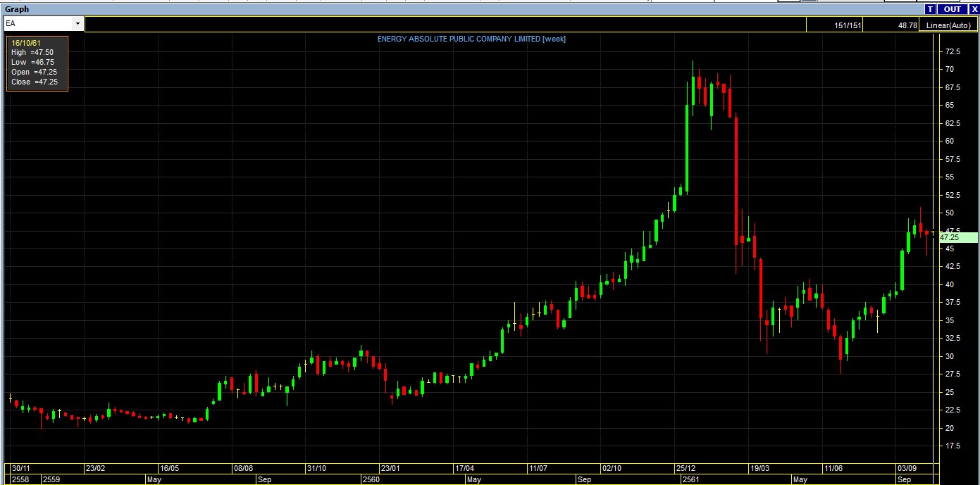
Task: Click the 50 price axis label
Action: click(x=950, y=213)
